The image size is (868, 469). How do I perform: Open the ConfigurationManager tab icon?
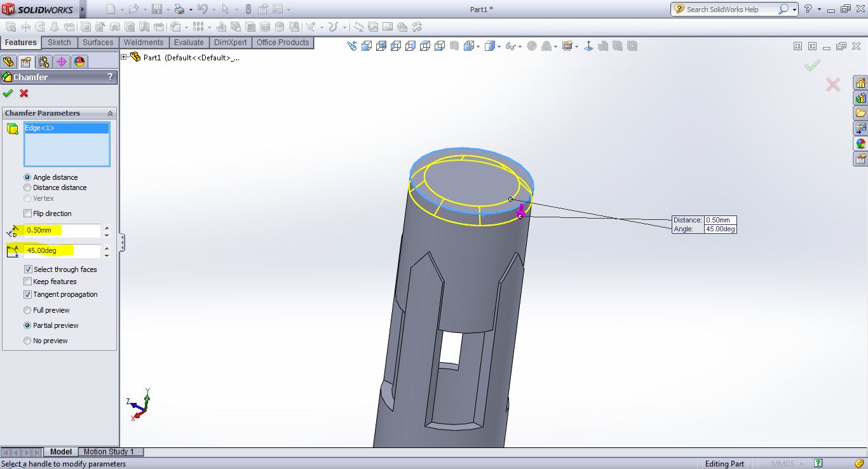(x=43, y=62)
